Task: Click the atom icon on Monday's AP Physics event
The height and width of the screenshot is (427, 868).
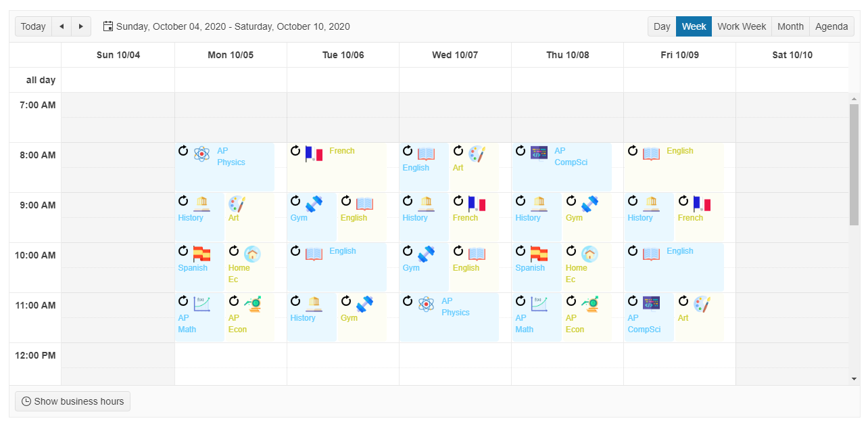Action: (x=201, y=154)
